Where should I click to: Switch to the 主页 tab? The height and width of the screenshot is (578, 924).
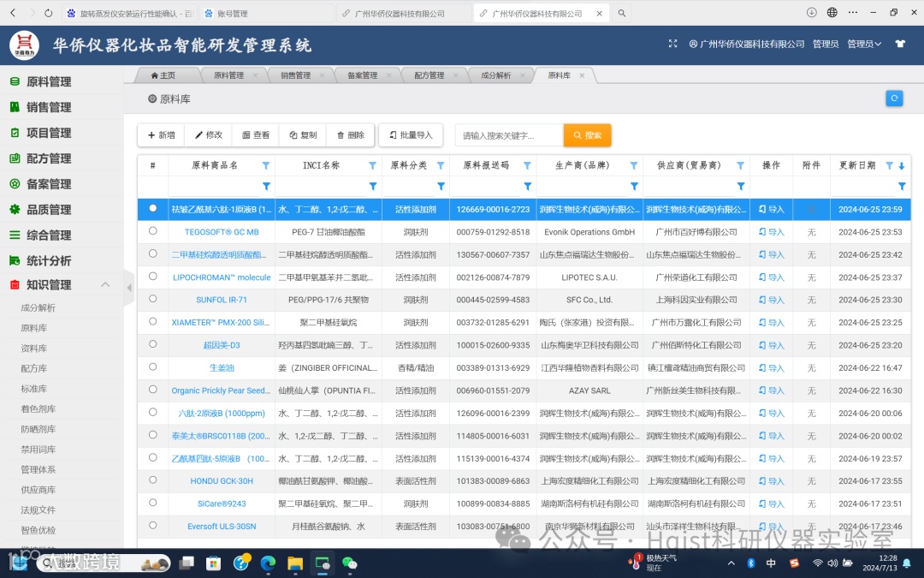163,75
